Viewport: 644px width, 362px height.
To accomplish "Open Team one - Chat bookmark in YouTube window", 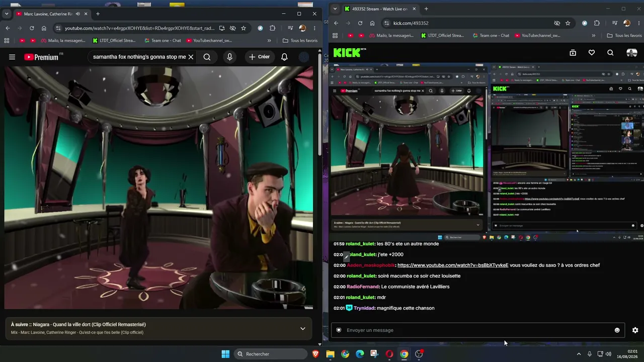I will (163, 41).
